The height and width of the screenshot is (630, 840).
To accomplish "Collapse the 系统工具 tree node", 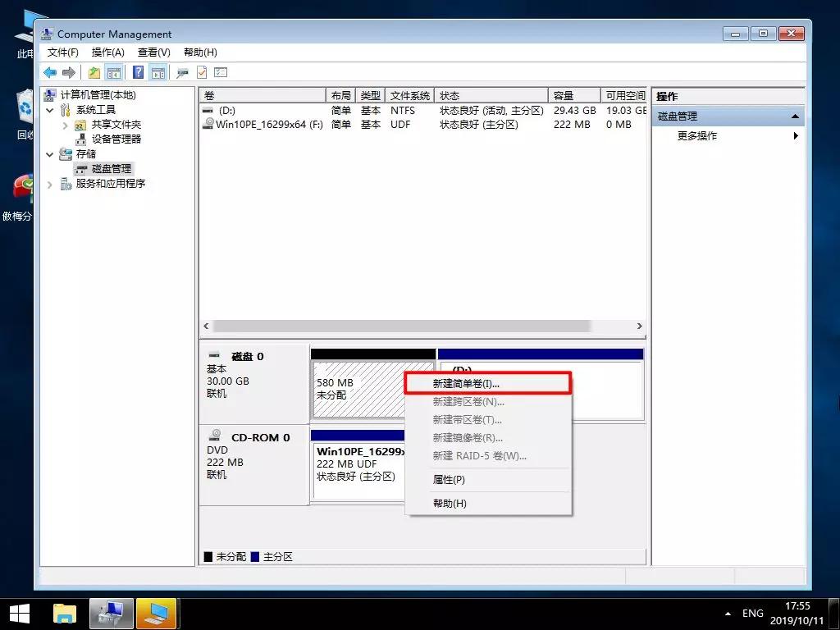I will coord(49,109).
